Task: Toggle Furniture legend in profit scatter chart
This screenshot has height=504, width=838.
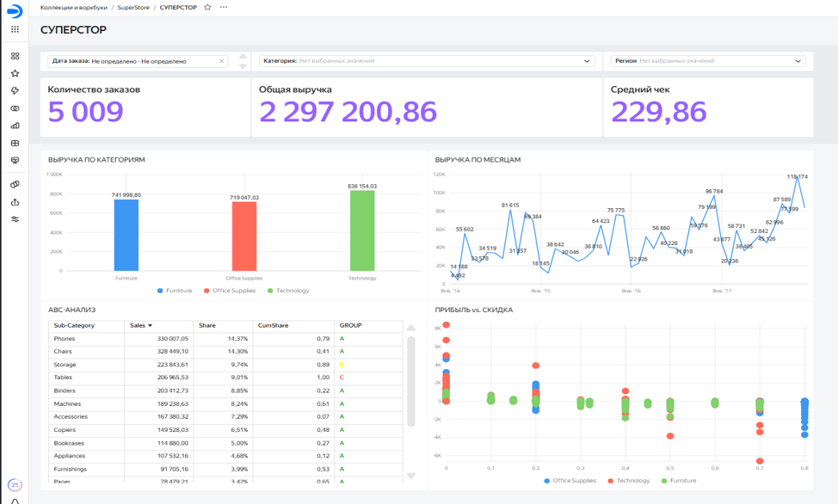Action: [679, 481]
